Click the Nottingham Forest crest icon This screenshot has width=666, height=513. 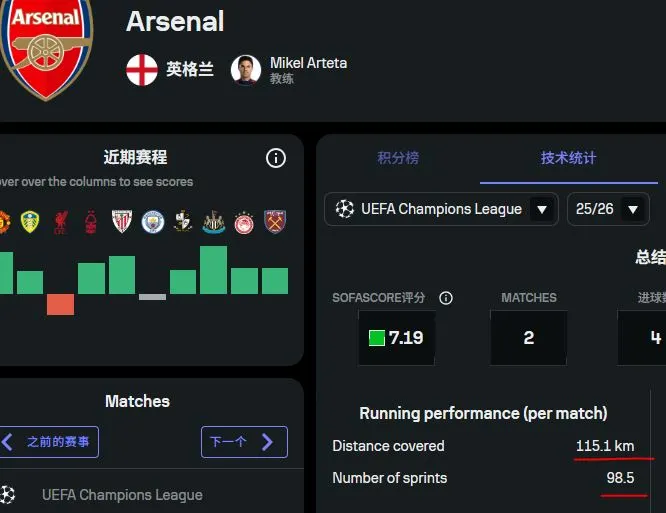click(91, 221)
